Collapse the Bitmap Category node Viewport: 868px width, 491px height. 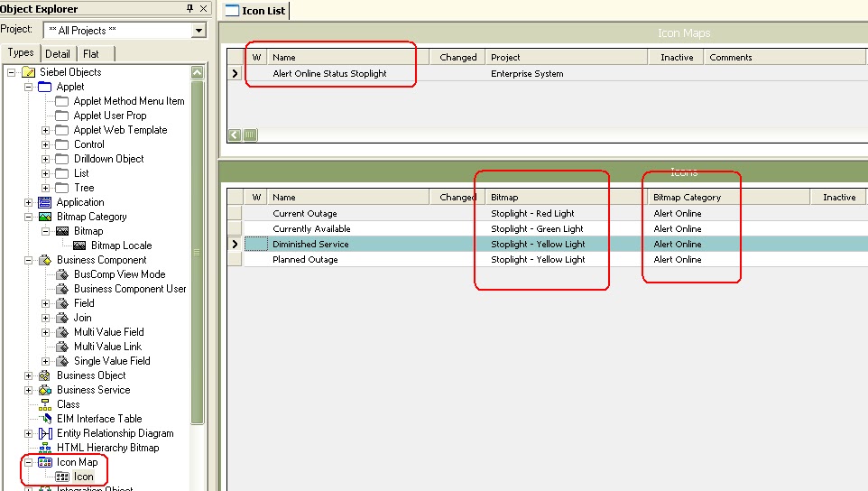tap(28, 217)
